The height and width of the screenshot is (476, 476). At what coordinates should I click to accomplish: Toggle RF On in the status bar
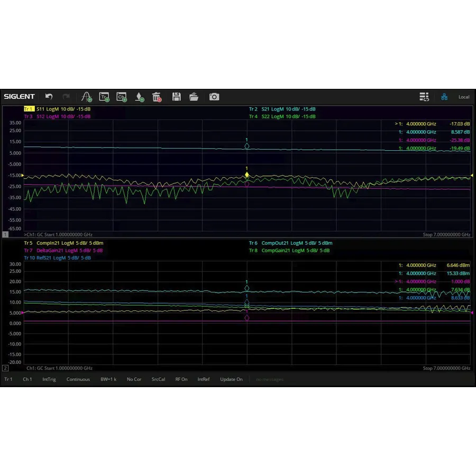click(x=181, y=379)
